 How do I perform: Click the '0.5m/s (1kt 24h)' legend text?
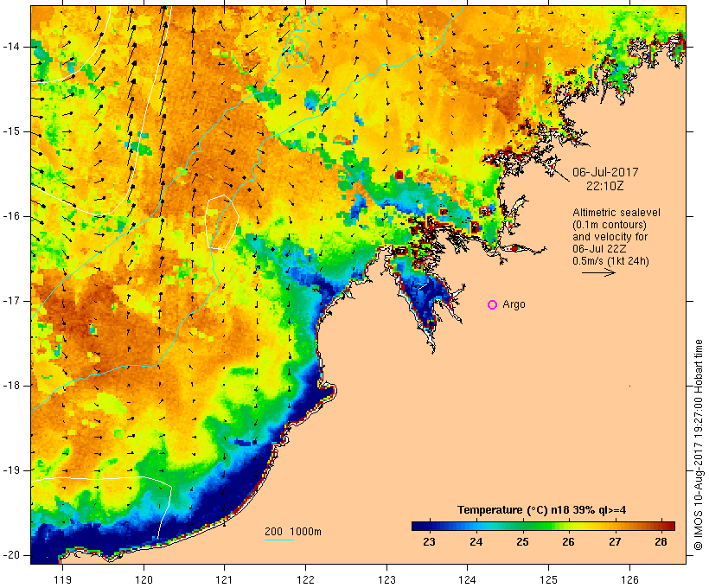coord(611,261)
